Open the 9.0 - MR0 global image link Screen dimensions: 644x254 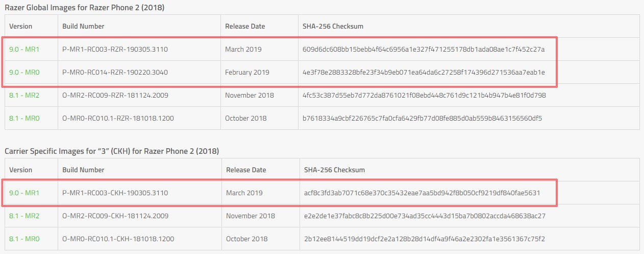[x=24, y=73]
